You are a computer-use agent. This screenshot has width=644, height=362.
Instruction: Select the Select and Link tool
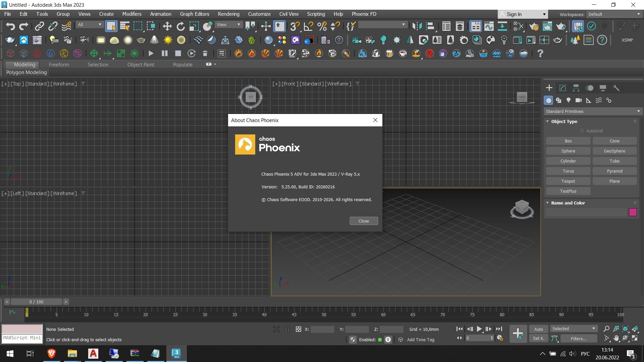click(x=40, y=26)
